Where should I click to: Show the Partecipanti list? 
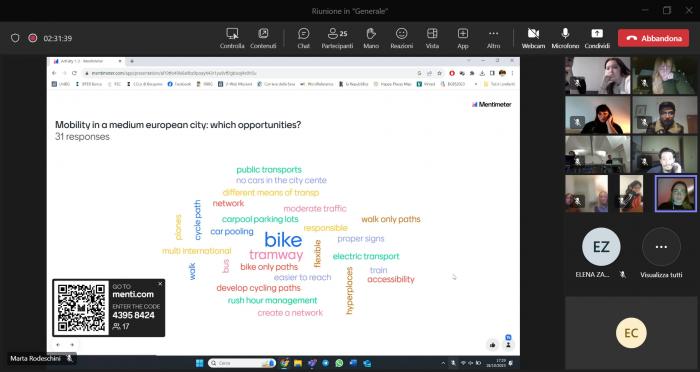[x=337, y=38]
